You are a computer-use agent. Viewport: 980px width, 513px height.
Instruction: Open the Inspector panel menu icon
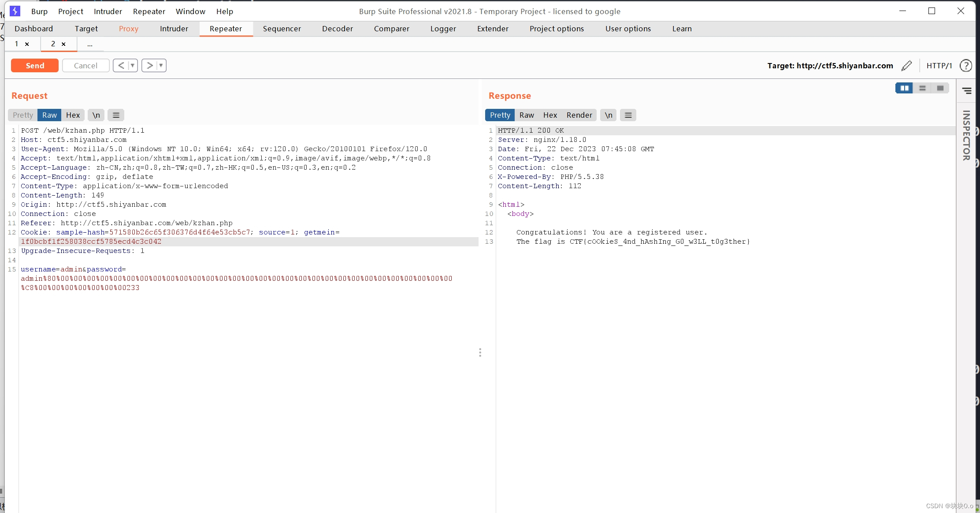tap(967, 91)
